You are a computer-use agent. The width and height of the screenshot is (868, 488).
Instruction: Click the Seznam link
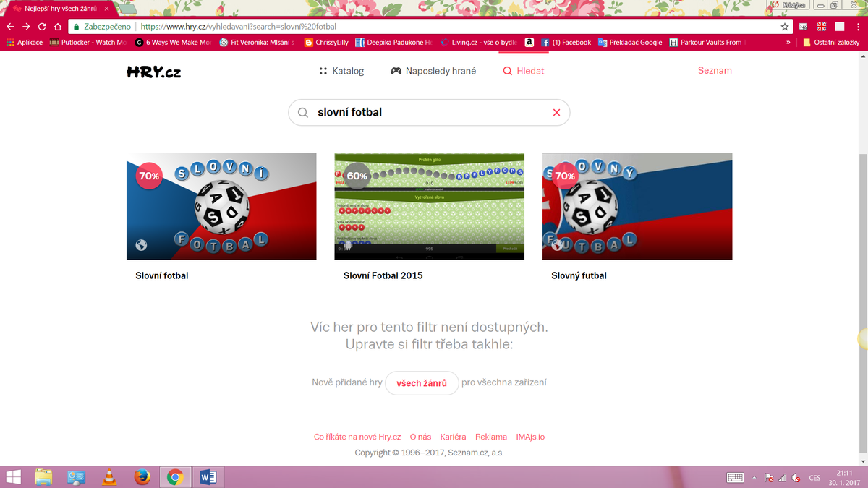tap(715, 71)
